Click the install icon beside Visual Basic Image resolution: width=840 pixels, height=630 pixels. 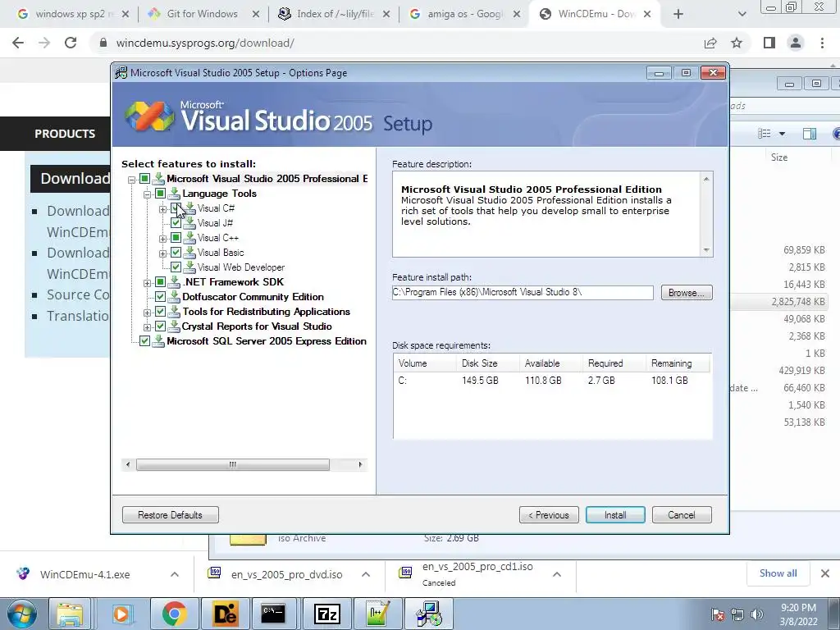point(189,253)
